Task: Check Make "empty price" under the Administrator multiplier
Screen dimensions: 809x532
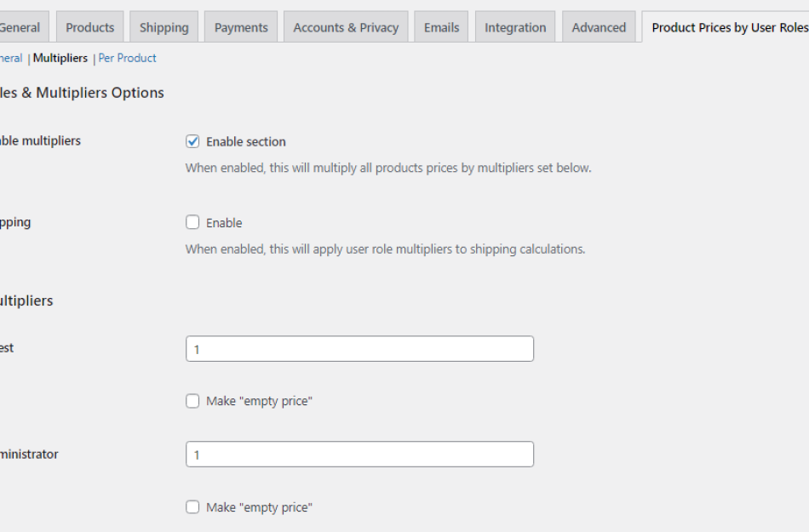Action: point(192,506)
